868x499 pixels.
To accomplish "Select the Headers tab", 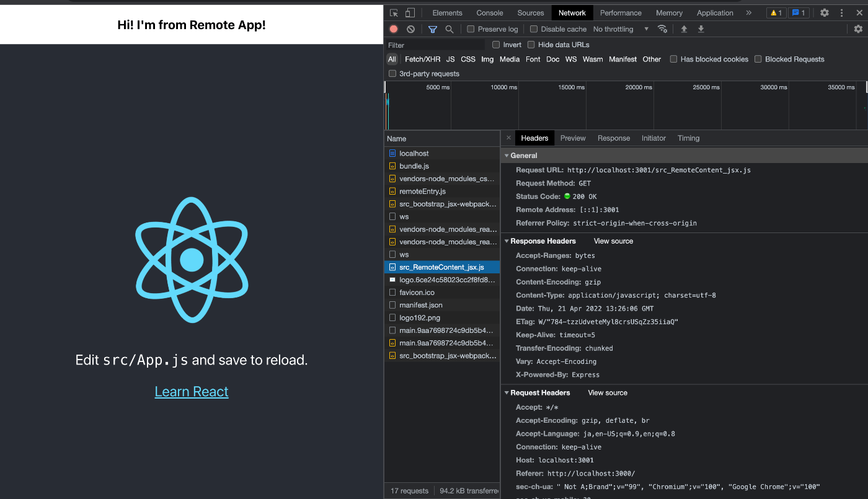I will click(534, 138).
